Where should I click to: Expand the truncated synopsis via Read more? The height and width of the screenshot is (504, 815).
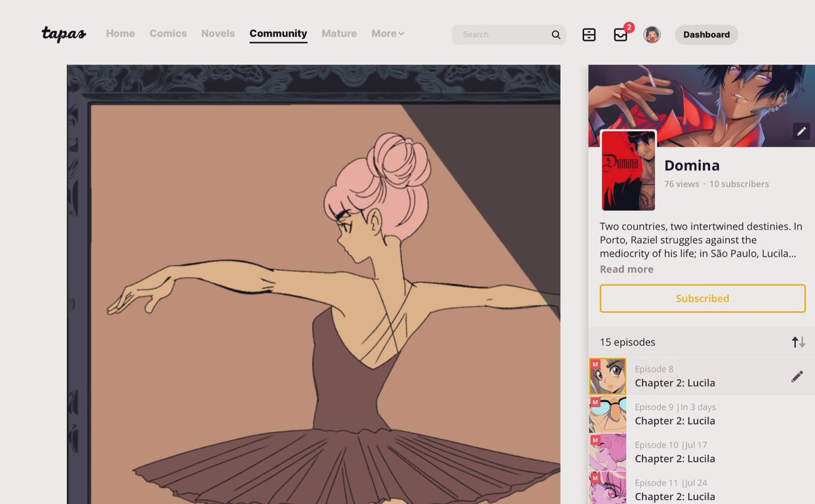point(626,269)
